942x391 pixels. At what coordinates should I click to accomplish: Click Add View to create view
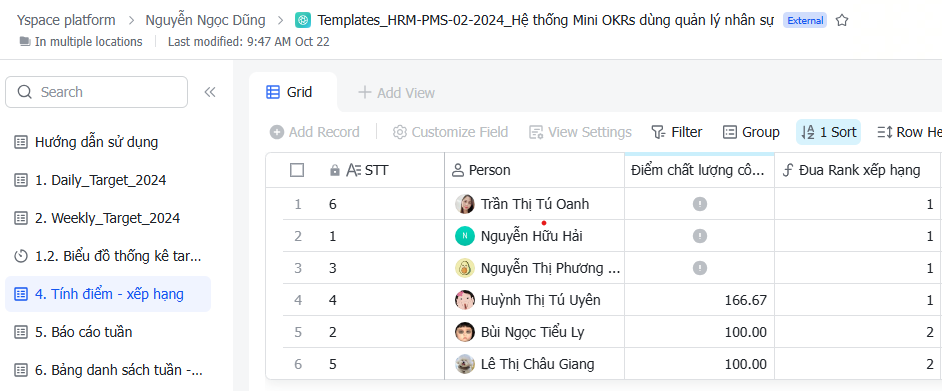pyautogui.click(x=396, y=93)
